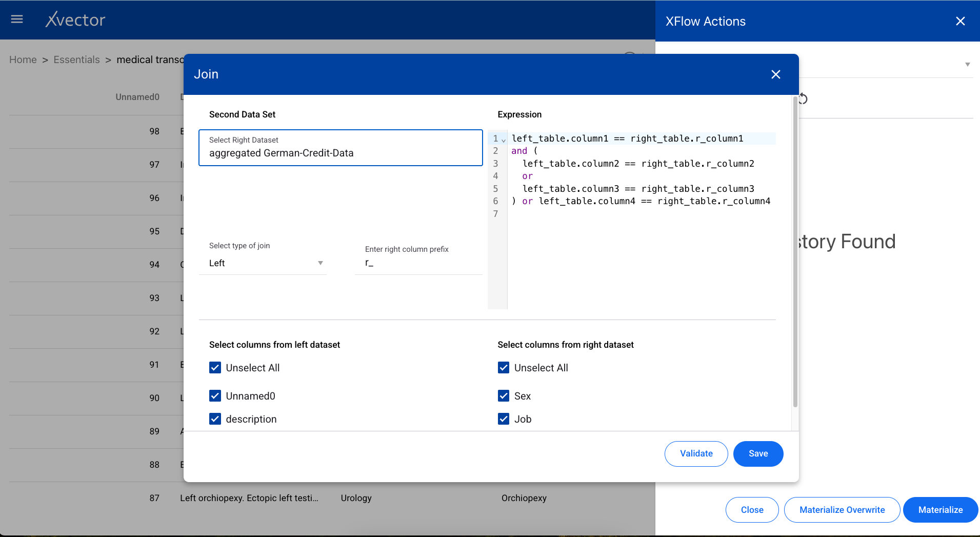This screenshot has height=537, width=980.
Task: Click the 'or' keyword on line 4
Action: [528, 176]
